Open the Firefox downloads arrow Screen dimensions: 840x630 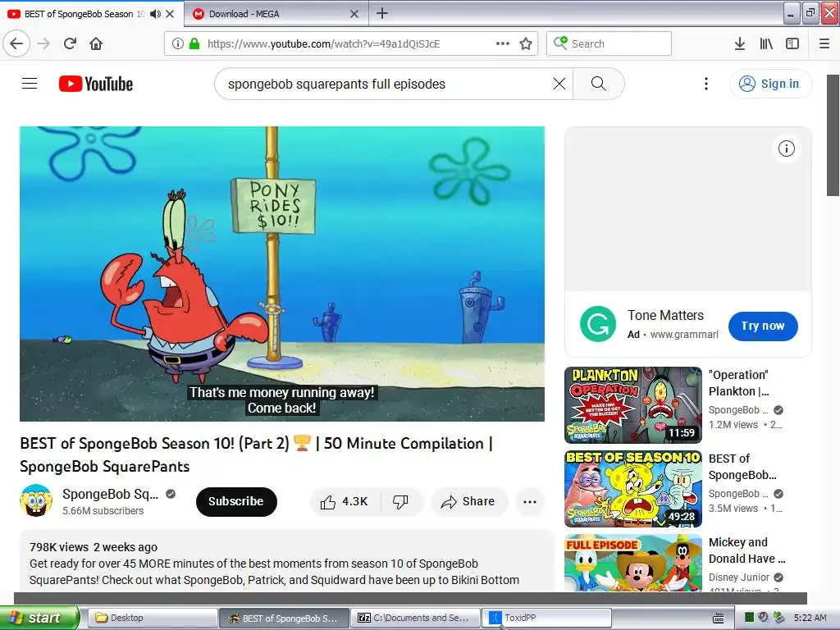[x=740, y=43]
